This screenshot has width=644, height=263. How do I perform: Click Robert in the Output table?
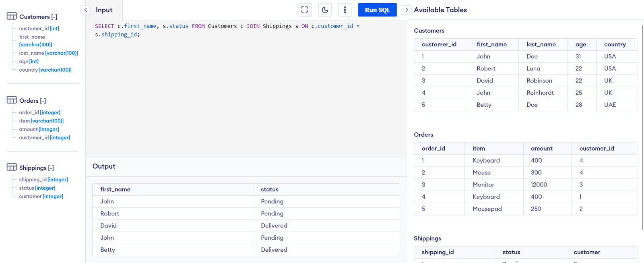(x=109, y=213)
